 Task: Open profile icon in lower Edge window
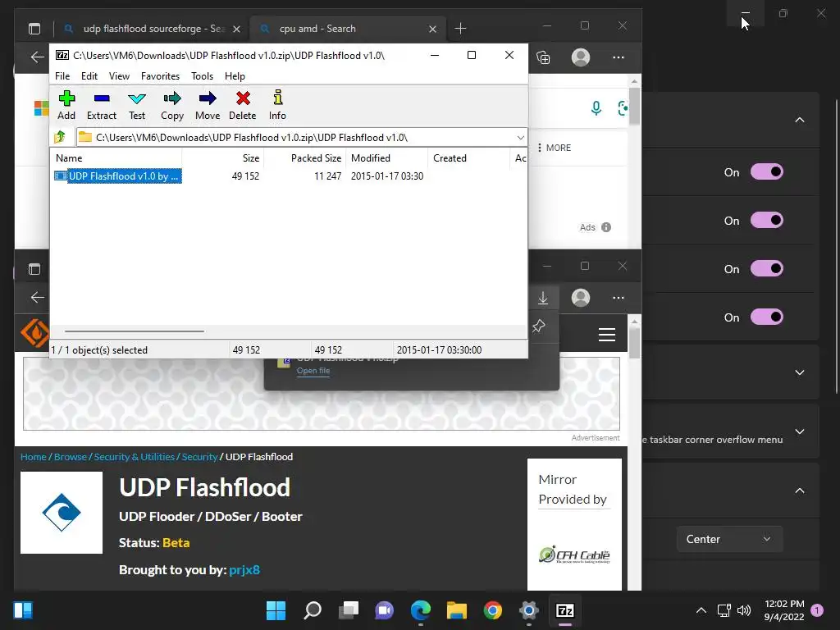click(x=581, y=297)
